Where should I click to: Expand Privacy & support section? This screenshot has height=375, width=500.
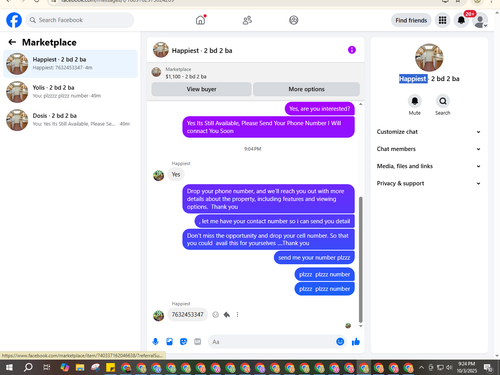pos(429,183)
